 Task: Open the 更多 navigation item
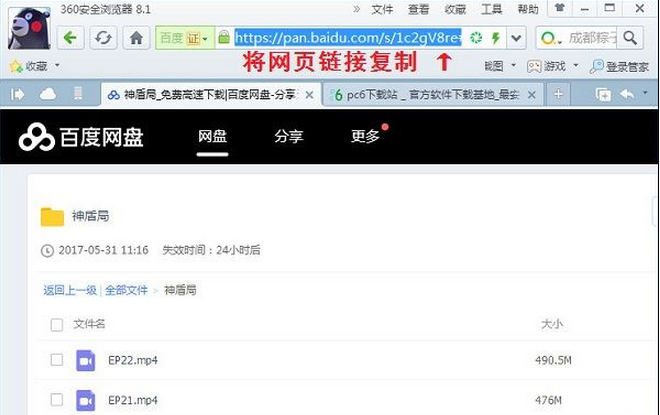[365, 136]
